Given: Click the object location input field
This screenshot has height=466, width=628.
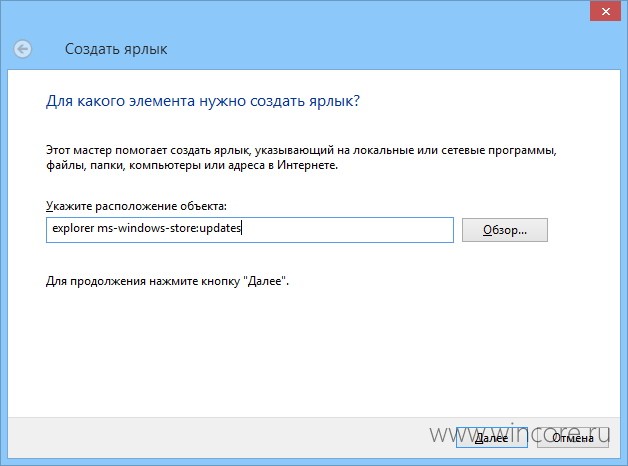Looking at the screenshot, I should click(250, 230).
